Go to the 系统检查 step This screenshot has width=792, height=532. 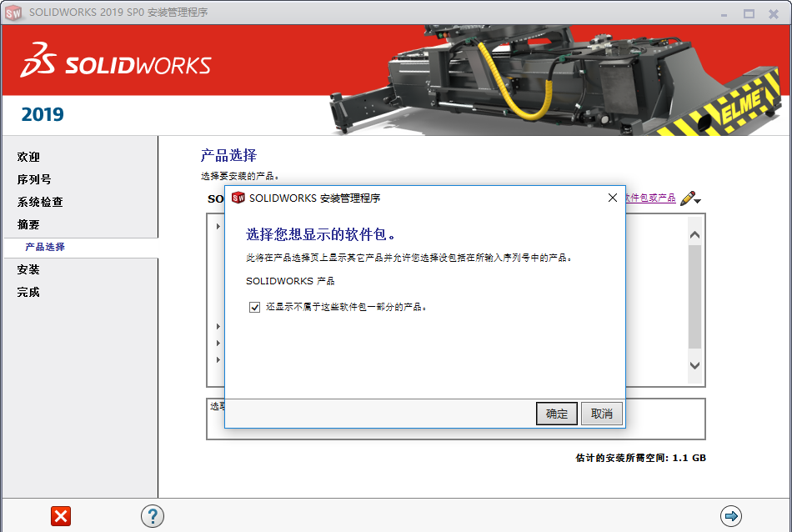coord(40,202)
